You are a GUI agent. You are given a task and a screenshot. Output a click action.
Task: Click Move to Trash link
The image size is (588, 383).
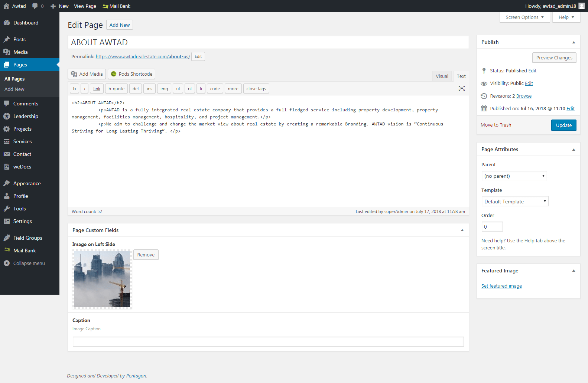pos(496,125)
